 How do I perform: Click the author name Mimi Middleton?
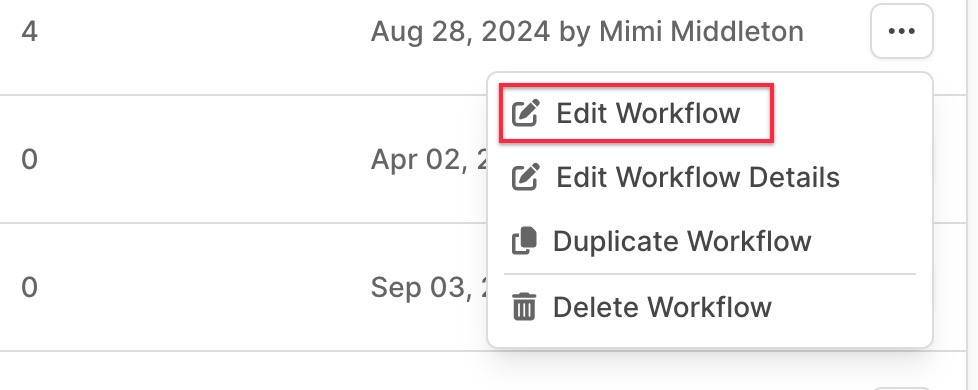[x=701, y=31]
